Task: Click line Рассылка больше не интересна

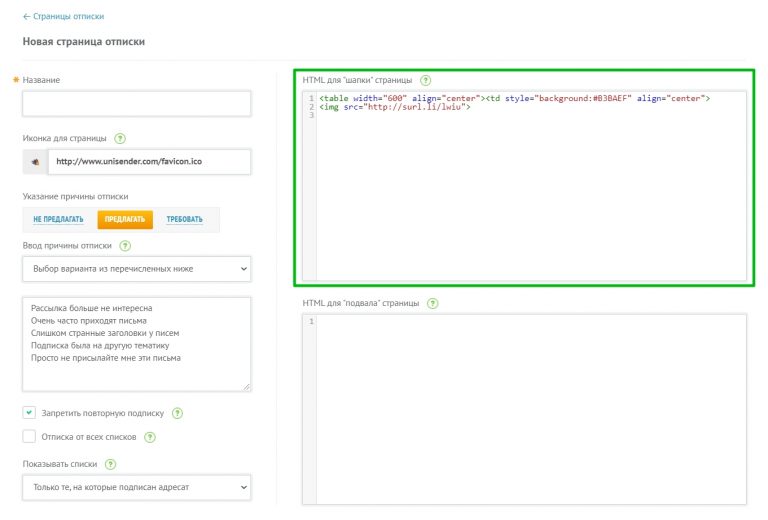Action: coord(92,308)
